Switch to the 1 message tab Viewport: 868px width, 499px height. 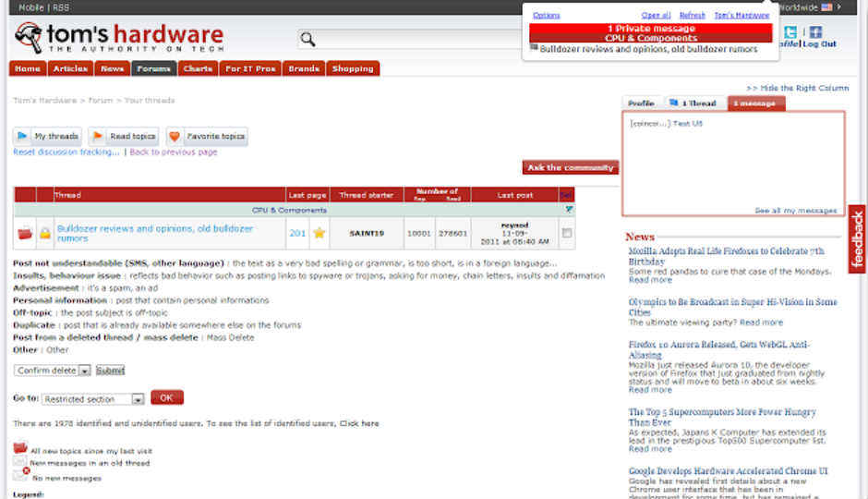755,103
